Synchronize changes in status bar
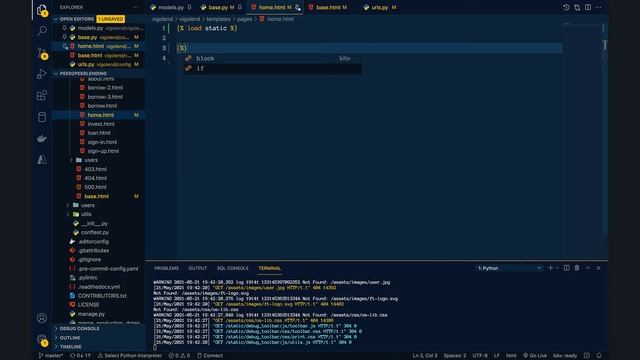This screenshot has height=360, width=640. [x=80, y=356]
